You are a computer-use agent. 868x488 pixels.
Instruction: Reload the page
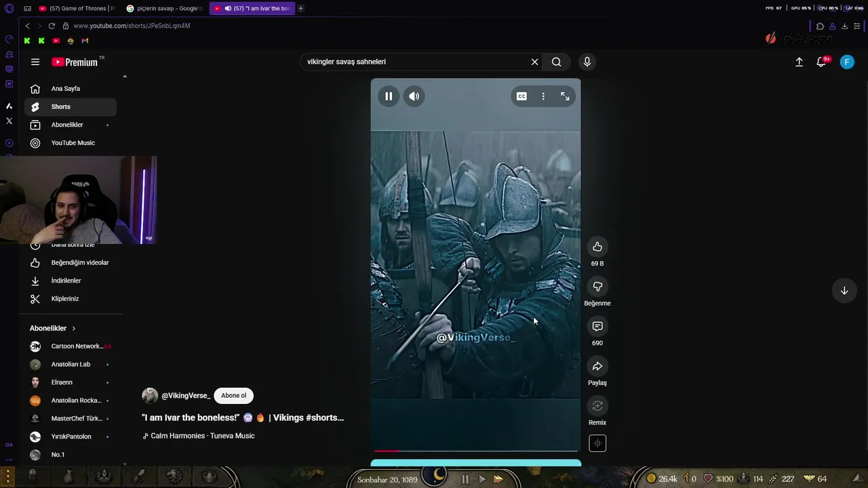pos(52,26)
